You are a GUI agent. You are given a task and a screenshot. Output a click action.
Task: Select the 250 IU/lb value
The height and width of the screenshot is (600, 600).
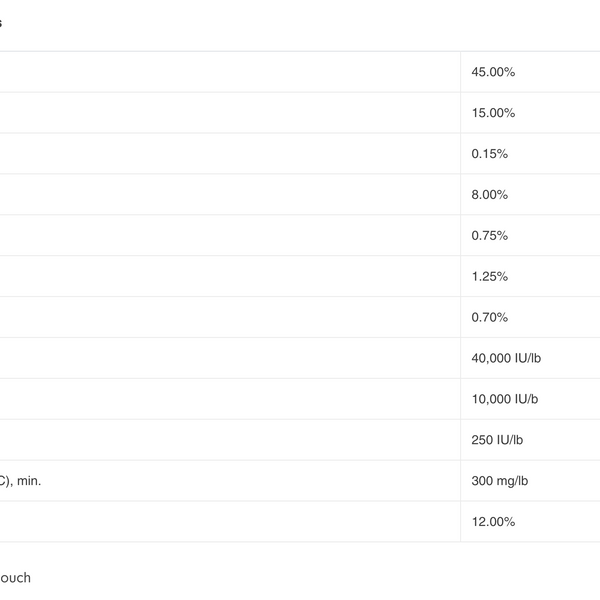coord(498,440)
